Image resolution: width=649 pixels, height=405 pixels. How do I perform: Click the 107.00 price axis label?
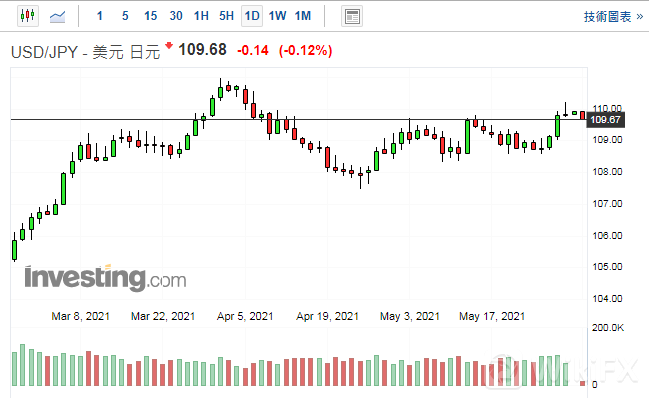click(x=607, y=203)
